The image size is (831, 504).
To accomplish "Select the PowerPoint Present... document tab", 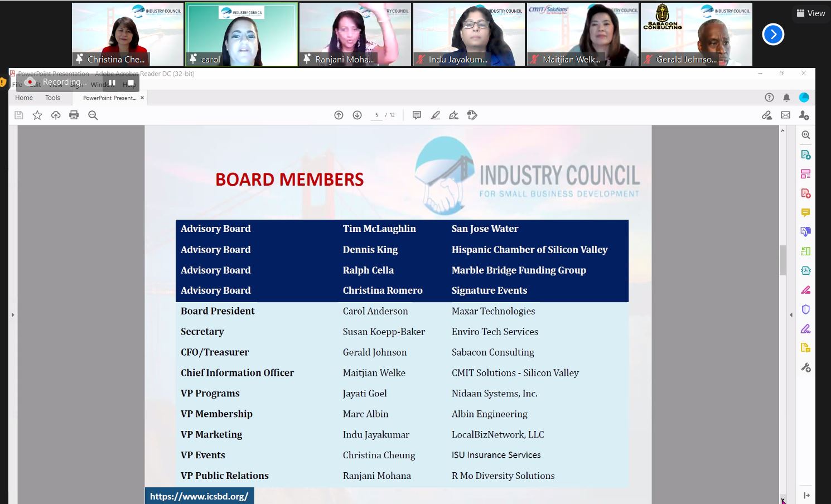I will point(109,98).
